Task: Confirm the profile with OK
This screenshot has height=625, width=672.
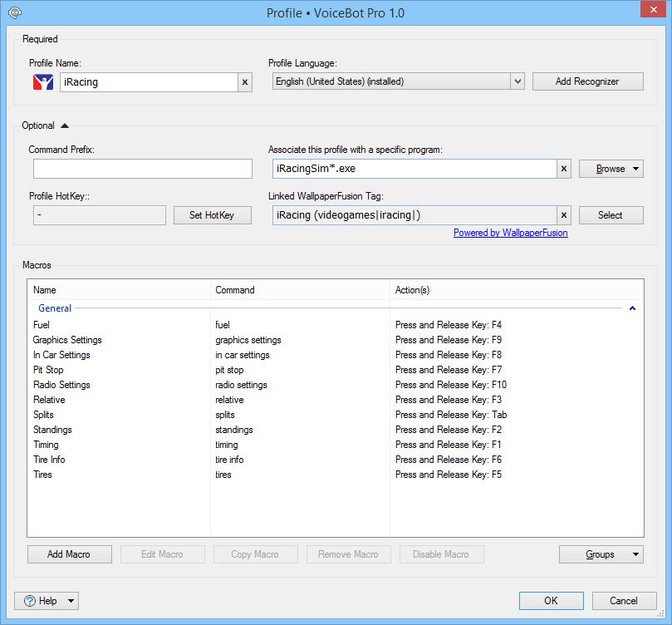Action: [551, 601]
